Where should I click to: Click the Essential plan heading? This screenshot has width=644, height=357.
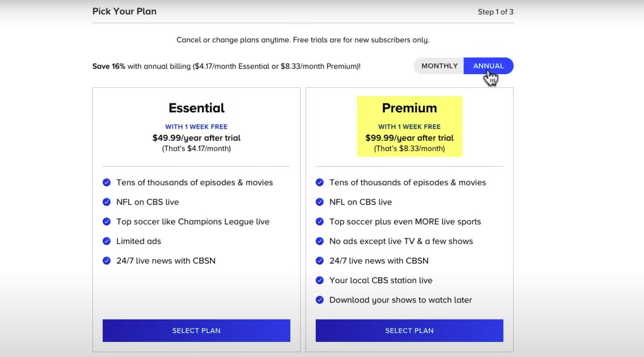pos(196,108)
